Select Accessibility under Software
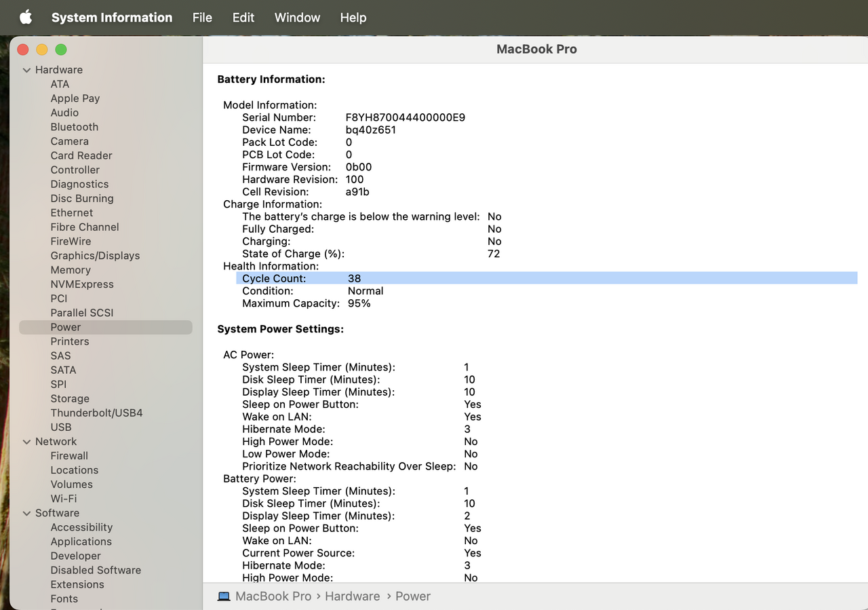 click(x=81, y=527)
